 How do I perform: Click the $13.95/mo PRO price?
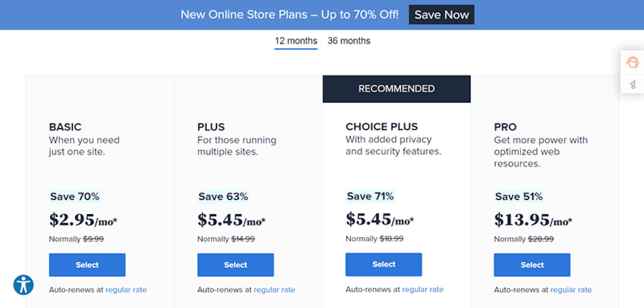[x=533, y=220]
